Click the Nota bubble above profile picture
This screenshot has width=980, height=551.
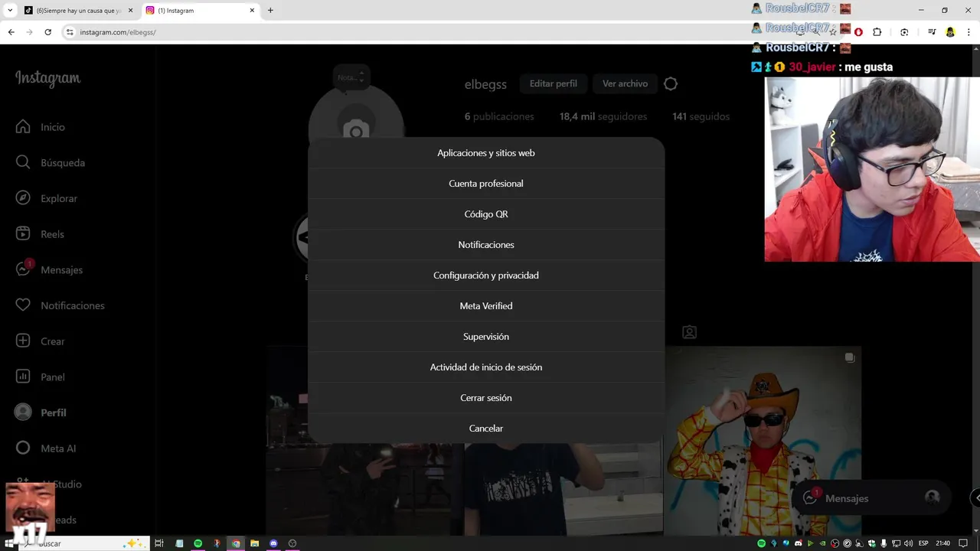(351, 77)
